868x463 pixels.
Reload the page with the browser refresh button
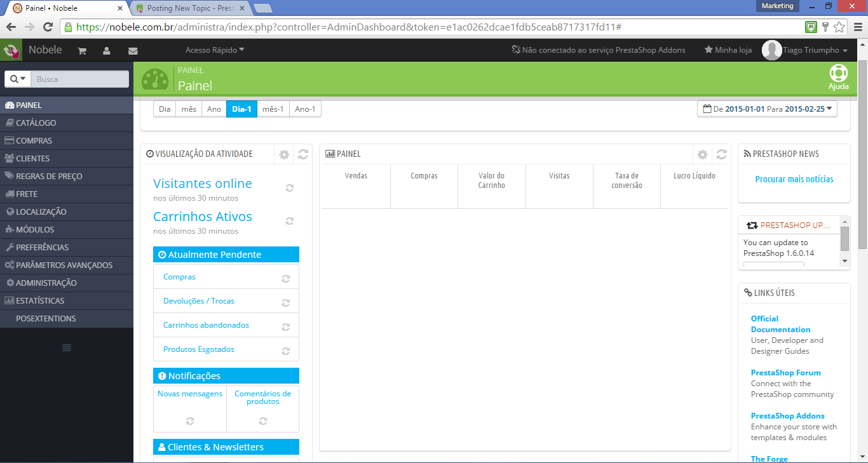coord(48,27)
